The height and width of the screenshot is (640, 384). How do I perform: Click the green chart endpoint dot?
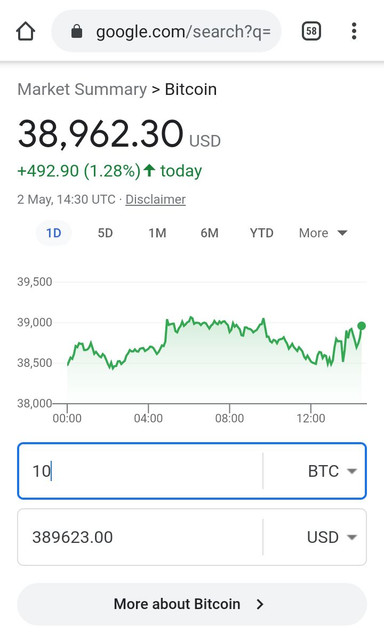pos(362,326)
